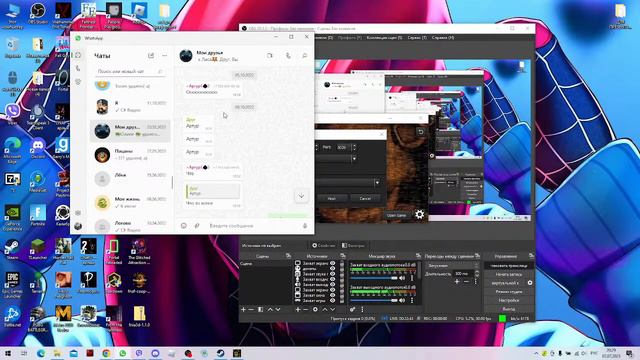Open the Пацаны chat

pyautogui.click(x=130, y=155)
